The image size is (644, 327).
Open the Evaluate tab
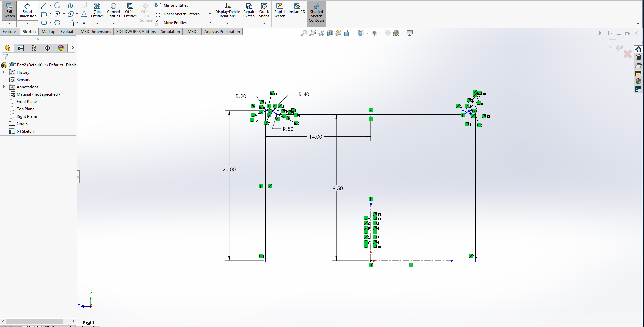[x=68, y=32]
